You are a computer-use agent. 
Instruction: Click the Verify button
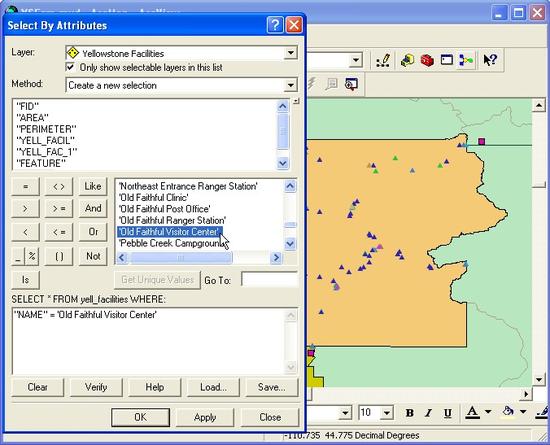coord(96,387)
